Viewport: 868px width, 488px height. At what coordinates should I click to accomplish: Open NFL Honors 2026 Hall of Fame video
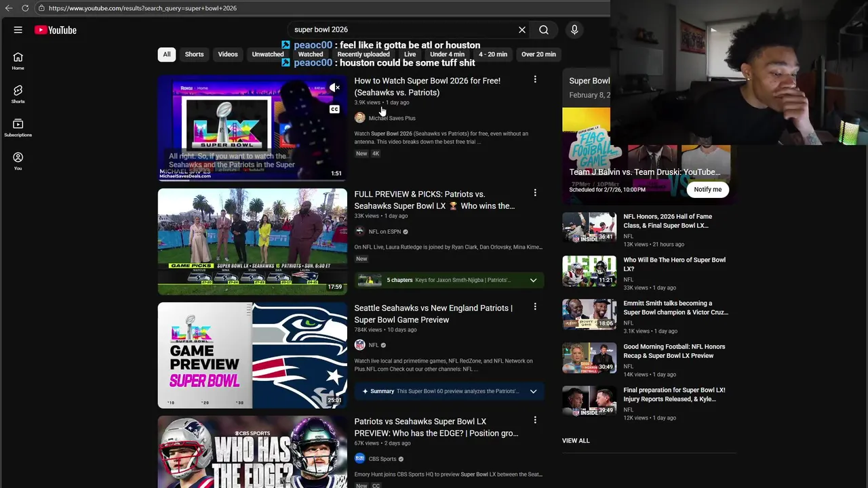tap(649, 230)
